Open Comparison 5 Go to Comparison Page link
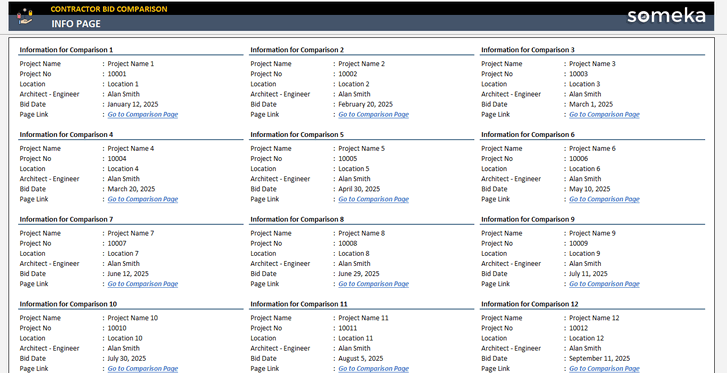Screen dimensions: 727x373 click(374, 199)
